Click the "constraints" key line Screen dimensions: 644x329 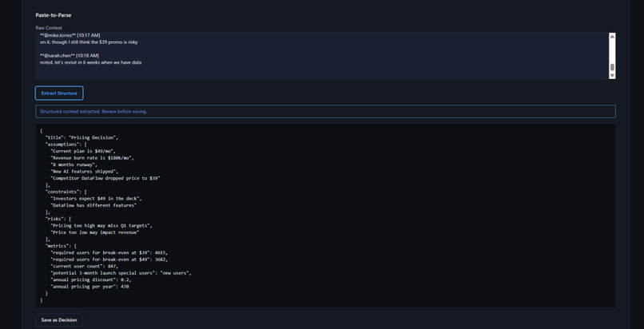click(x=66, y=192)
